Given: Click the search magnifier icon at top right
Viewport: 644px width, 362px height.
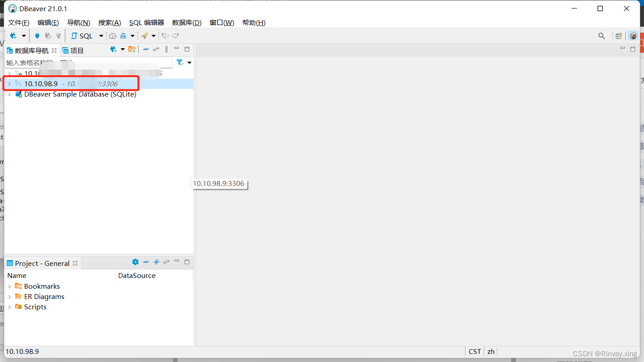Looking at the screenshot, I should (602, 36).
